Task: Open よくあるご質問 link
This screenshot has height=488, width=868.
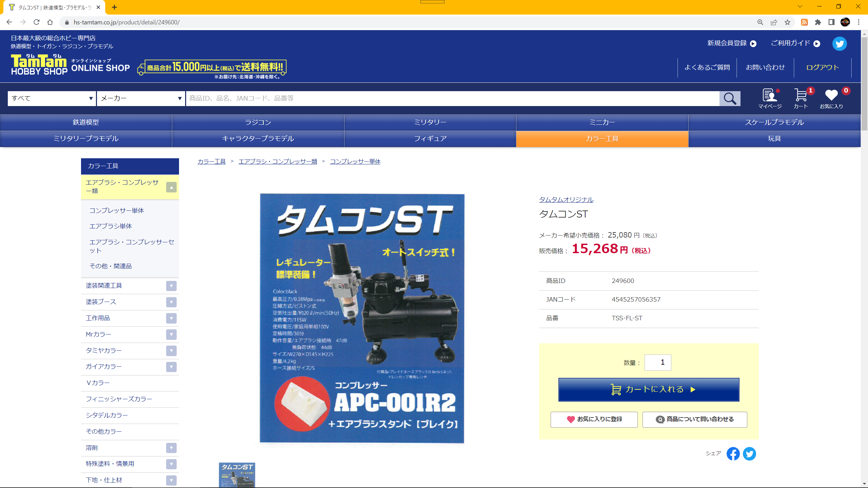Action: pyautogui.click(x=707, y=67)
